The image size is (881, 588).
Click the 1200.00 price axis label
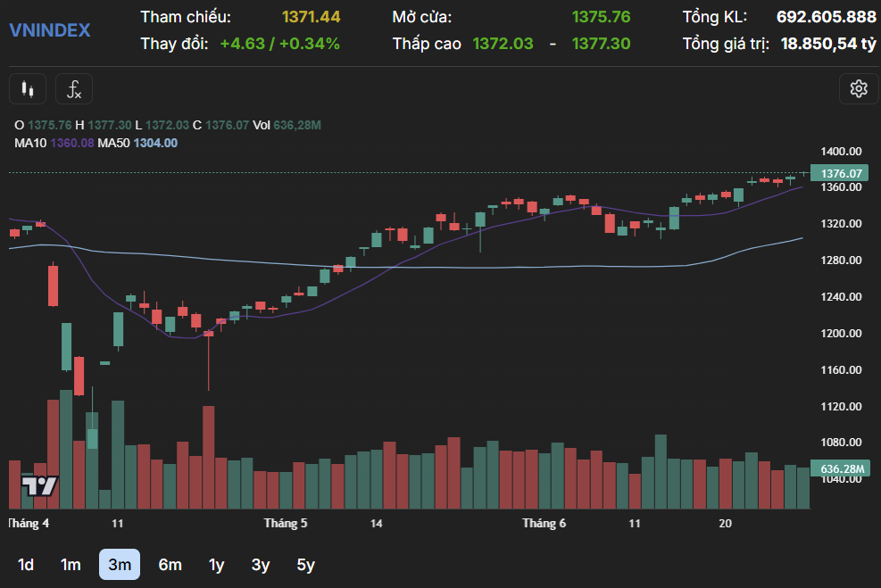[841, 333]
